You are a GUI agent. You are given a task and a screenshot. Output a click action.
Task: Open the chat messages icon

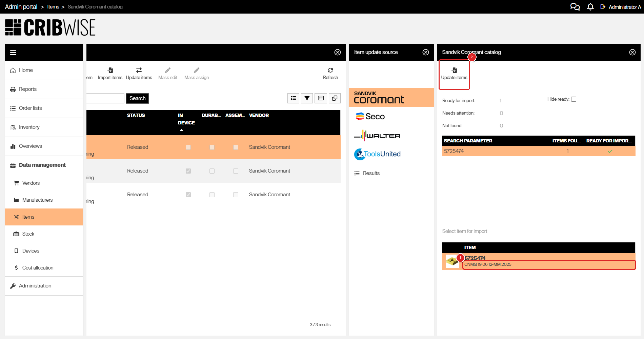[x=575, y=7]
